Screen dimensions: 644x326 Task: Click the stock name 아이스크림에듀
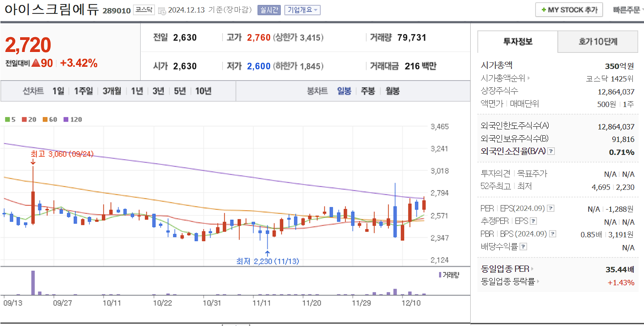(51, 10)
